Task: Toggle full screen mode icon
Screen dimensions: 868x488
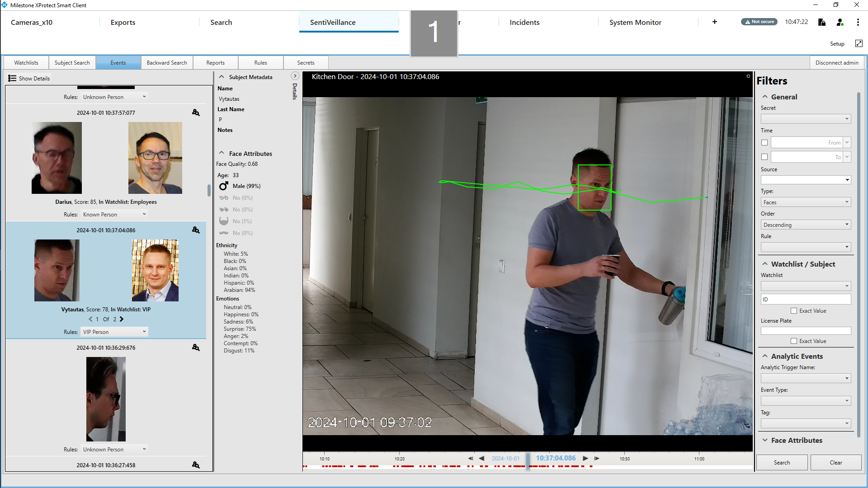Action: point(859,43)
